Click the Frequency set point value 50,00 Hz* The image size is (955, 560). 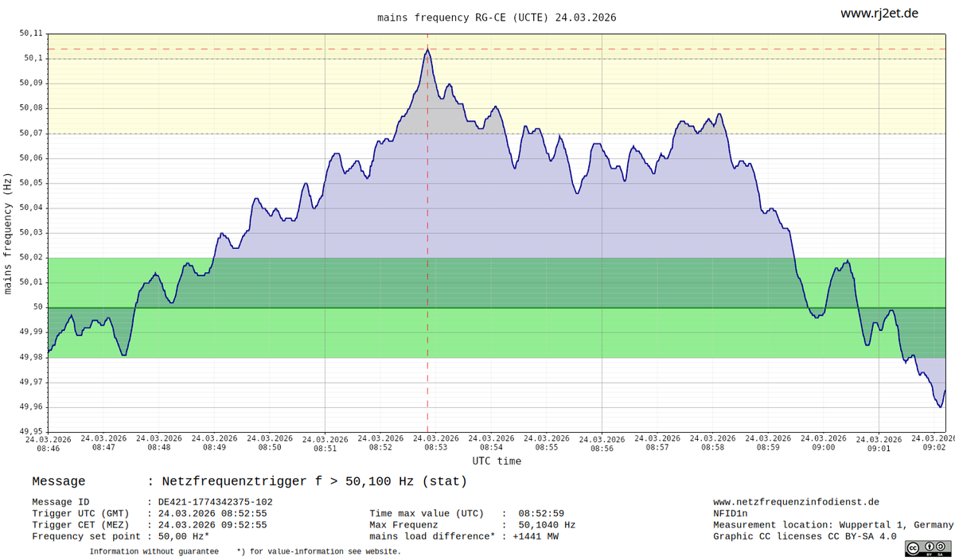point(184,537)
